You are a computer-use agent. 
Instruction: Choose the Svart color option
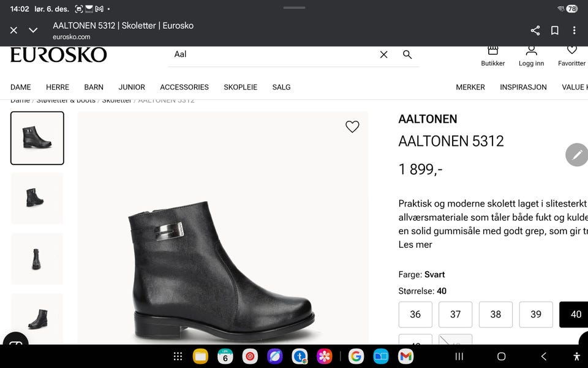click(434, 274)
